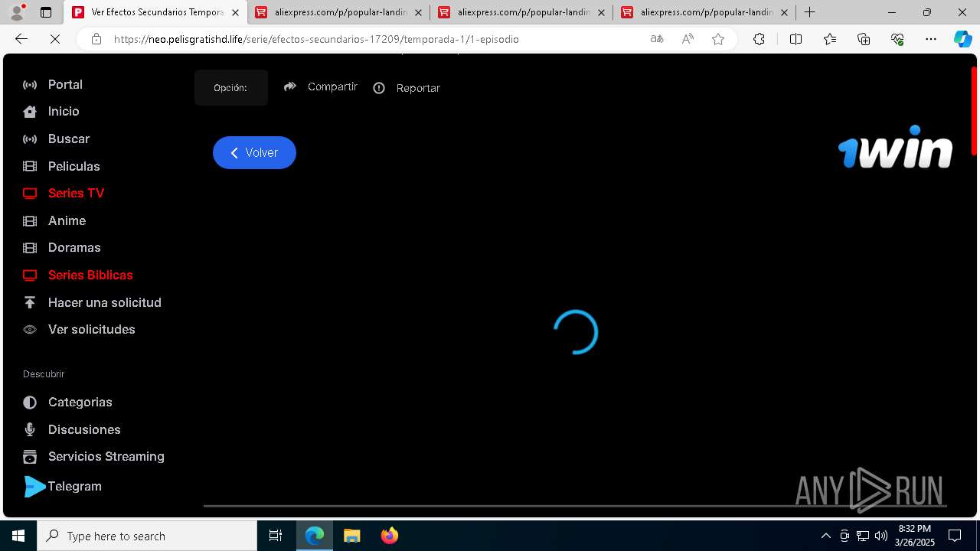Open Ver solicitudes
The height and width of the screenshot is (551, 980).
click(79, 329)
